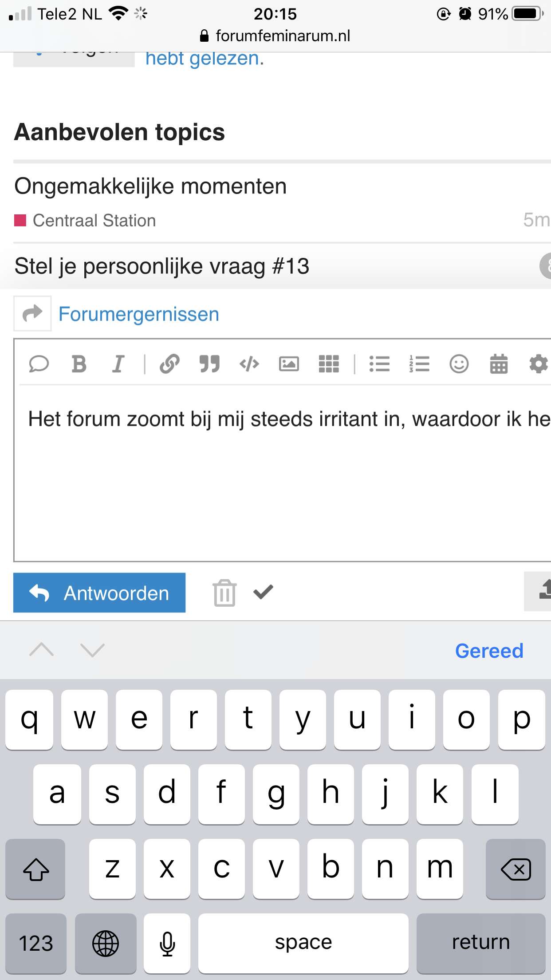Open the gear options menu in the editor
Image resolution: width=551 pixels, height=980 pixels.
point(539,364)
